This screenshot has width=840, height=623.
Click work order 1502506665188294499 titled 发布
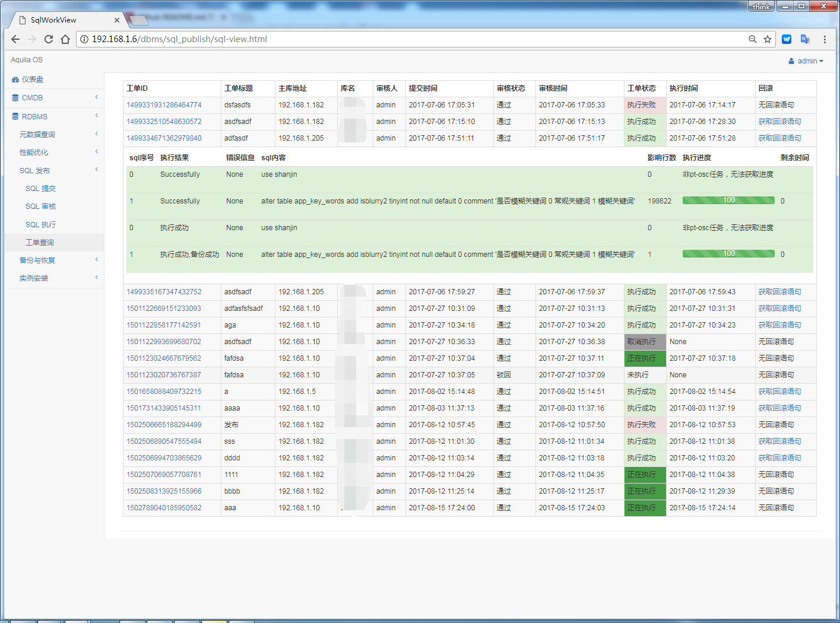pos(164,425)
